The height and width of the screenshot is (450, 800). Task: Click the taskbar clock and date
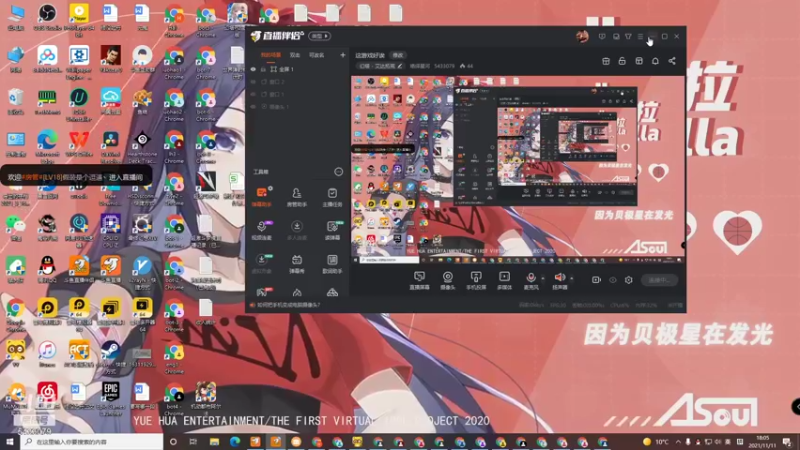762,442
